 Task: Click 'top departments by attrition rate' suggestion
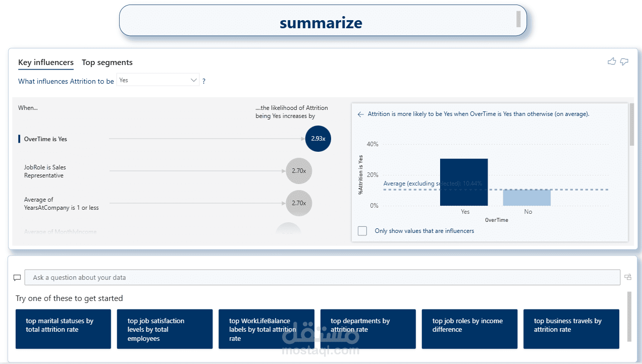(x=368, y=329)
